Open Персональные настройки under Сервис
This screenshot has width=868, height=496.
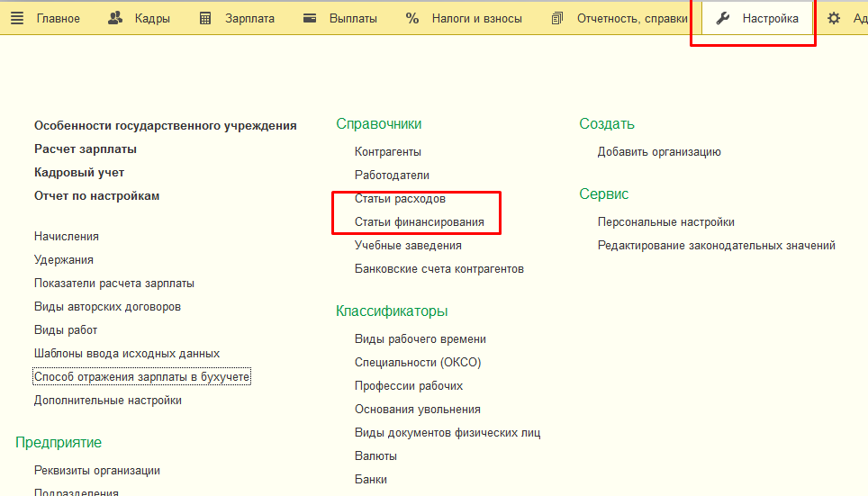[665, 222]
